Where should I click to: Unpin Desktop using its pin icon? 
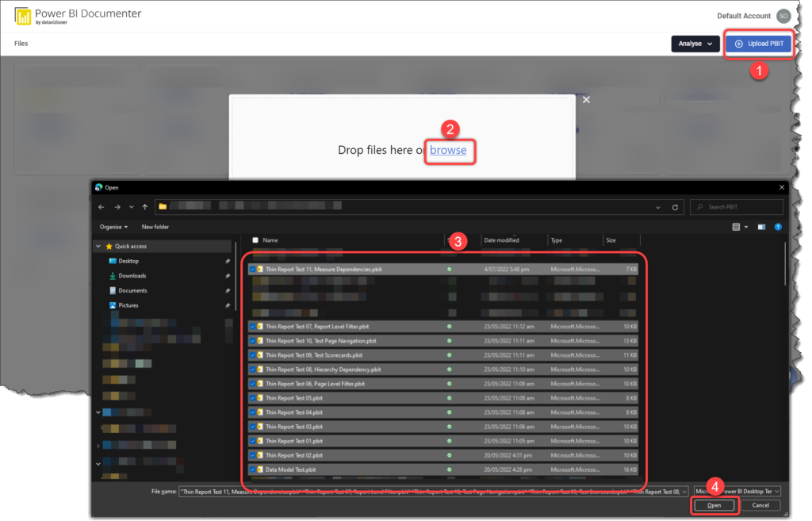(x=228, y=262)
